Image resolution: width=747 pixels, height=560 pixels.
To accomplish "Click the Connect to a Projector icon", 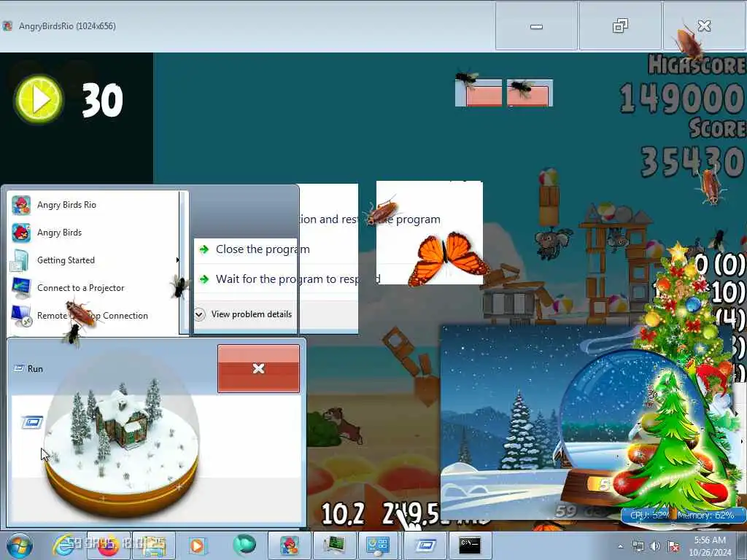I will [x=21, y=288].
